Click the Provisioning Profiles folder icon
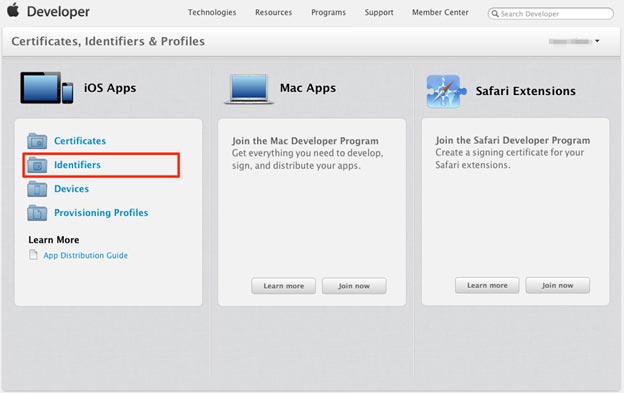The width and height of the screenshot is (624, 393). coord(37,213)
